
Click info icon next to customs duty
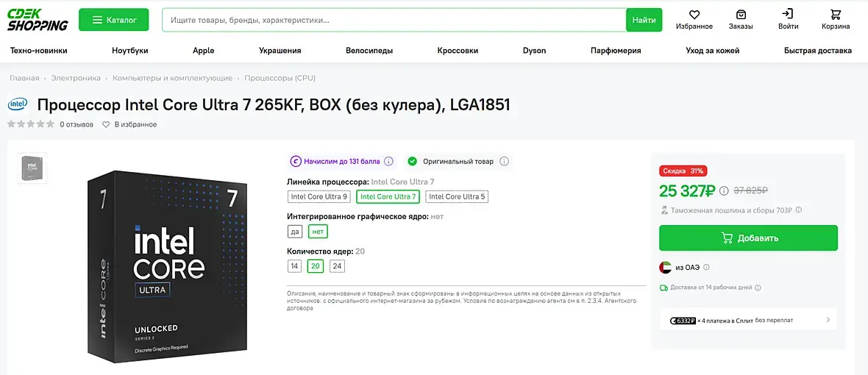coord(799,210)
